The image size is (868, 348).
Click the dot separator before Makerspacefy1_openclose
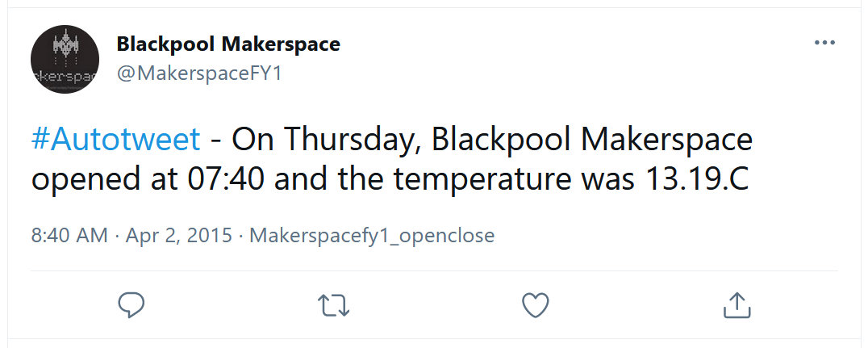point(241,236)
